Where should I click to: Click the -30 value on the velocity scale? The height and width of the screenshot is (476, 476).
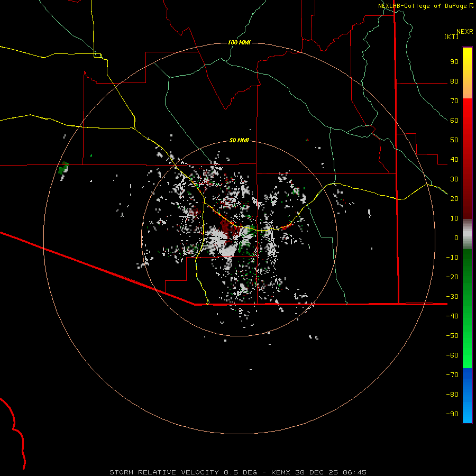coord(452,297)
